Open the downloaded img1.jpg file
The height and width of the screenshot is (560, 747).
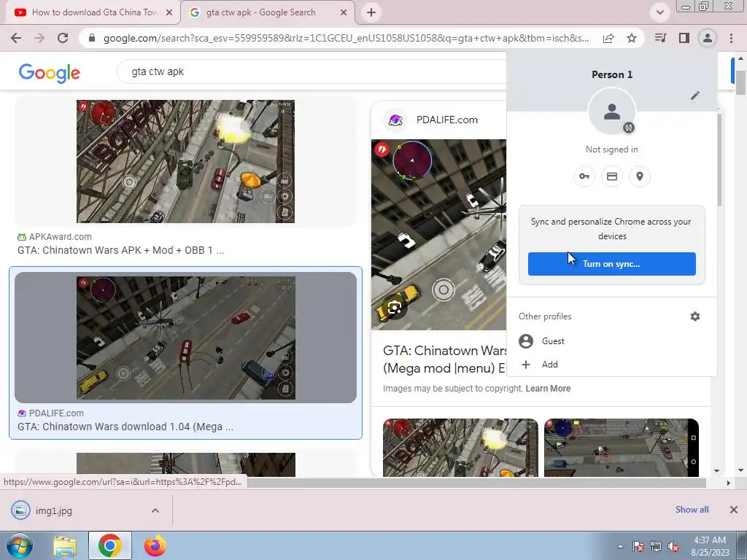coord(54,510)
